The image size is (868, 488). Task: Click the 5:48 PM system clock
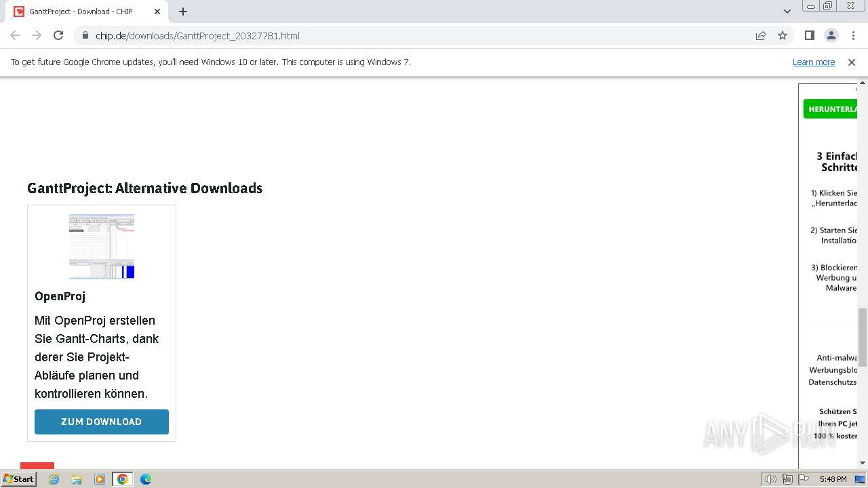coord(833,479)
